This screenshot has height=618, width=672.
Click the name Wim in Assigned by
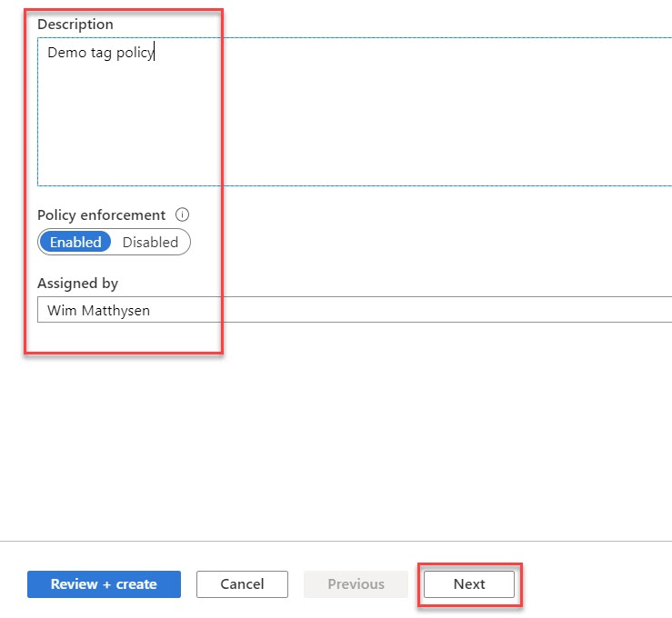(60, 310)
